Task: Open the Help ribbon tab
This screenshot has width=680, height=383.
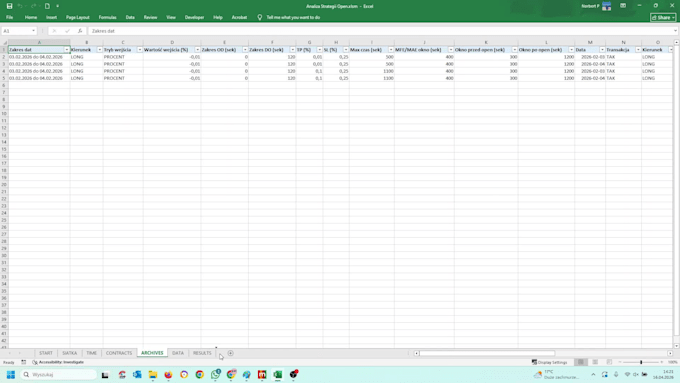Action: [x=218, y=17]
